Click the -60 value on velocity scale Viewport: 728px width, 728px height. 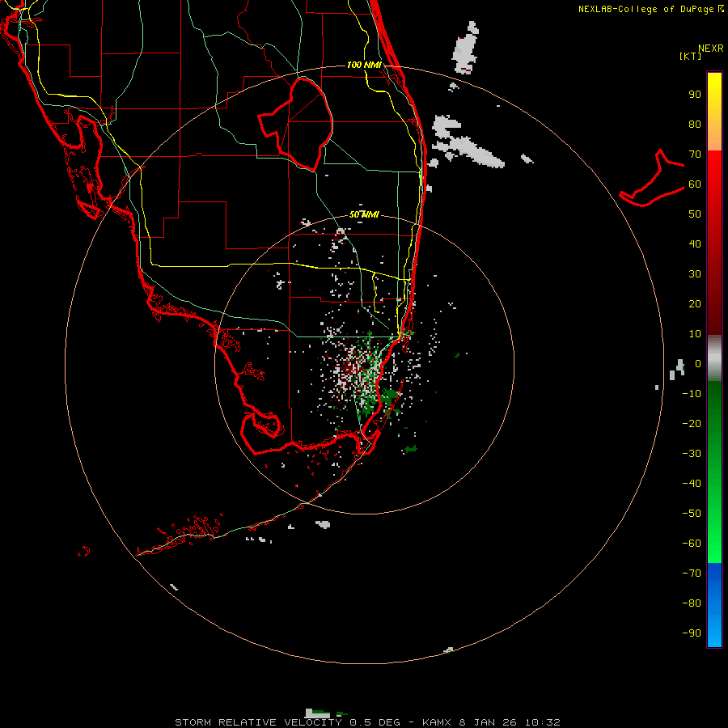[x=692, y=544]
